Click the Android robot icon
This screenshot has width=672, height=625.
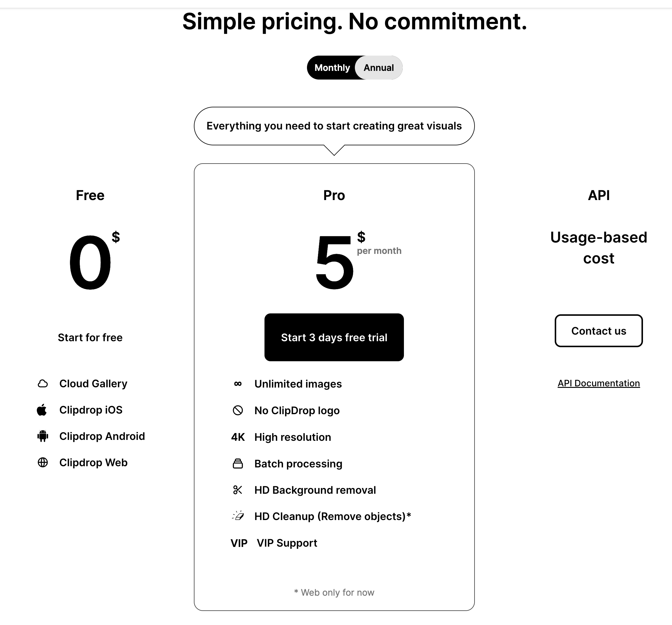(42, 436)
